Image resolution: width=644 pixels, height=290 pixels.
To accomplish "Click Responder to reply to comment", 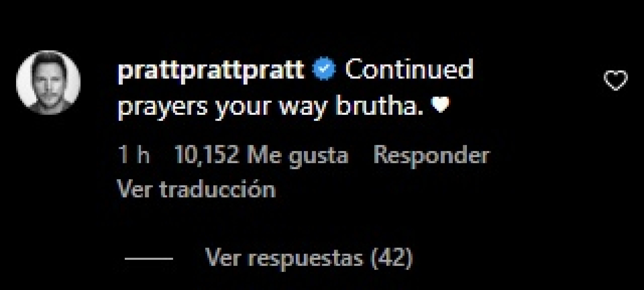I will tap(431, 156).
